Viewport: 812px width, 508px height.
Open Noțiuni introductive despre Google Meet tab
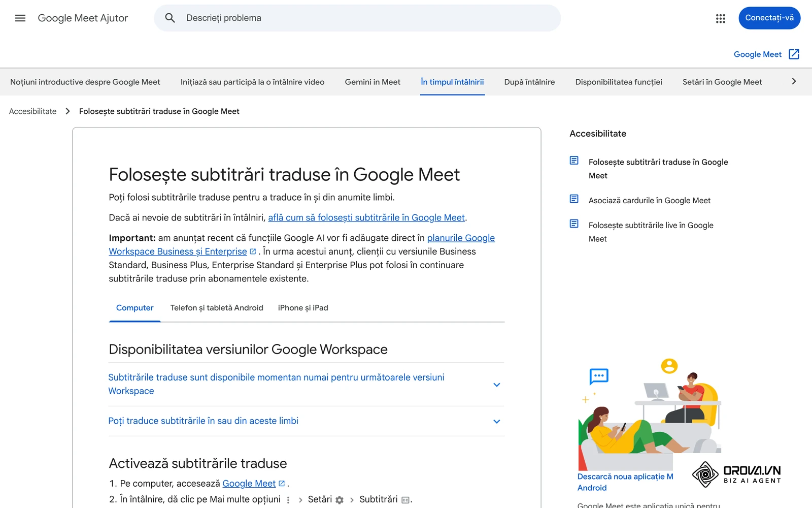(85, 82)
